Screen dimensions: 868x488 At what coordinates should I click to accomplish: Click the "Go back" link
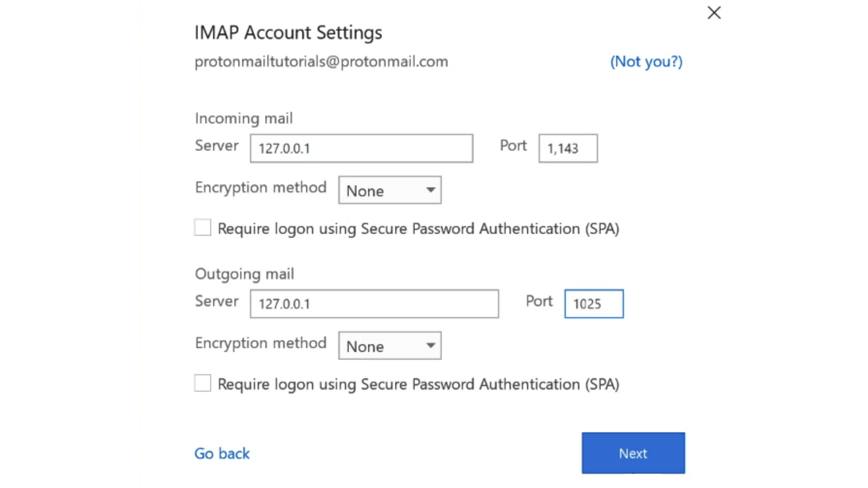(222, 454)
